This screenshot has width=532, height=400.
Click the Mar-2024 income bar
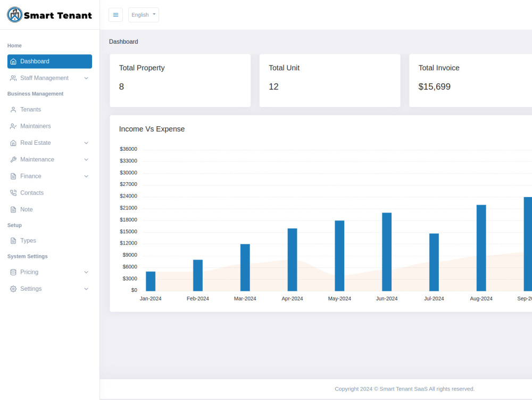[x=245, y=267]
